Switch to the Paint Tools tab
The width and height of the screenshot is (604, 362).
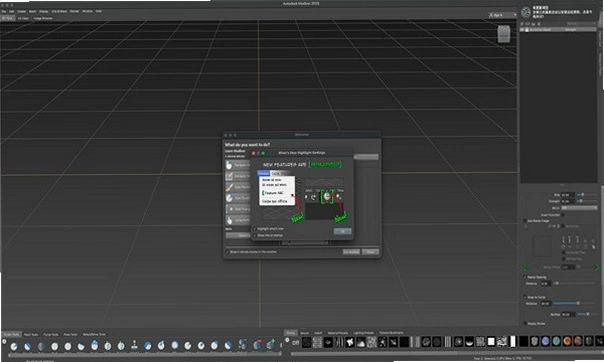[x=31, y=335]
